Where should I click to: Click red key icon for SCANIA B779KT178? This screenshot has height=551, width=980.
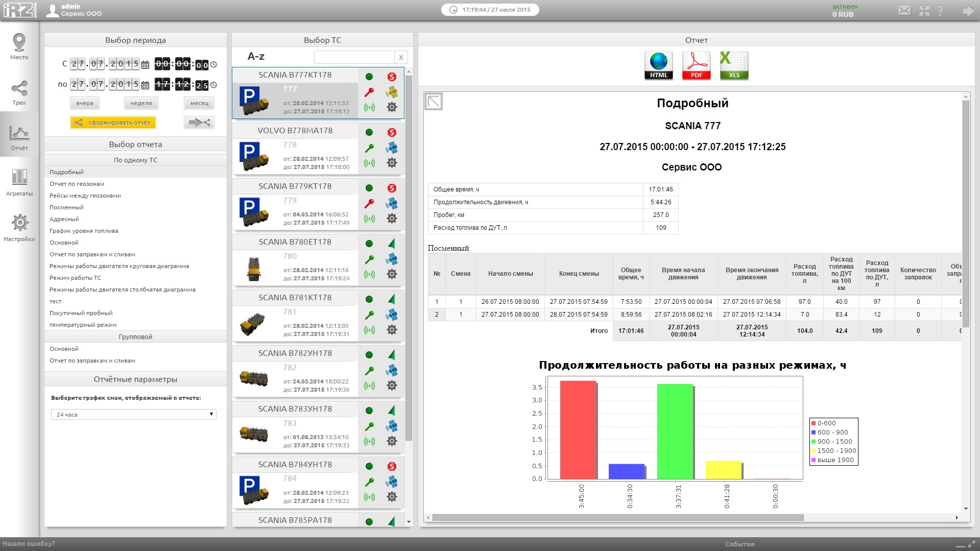(x=369, y=203)
